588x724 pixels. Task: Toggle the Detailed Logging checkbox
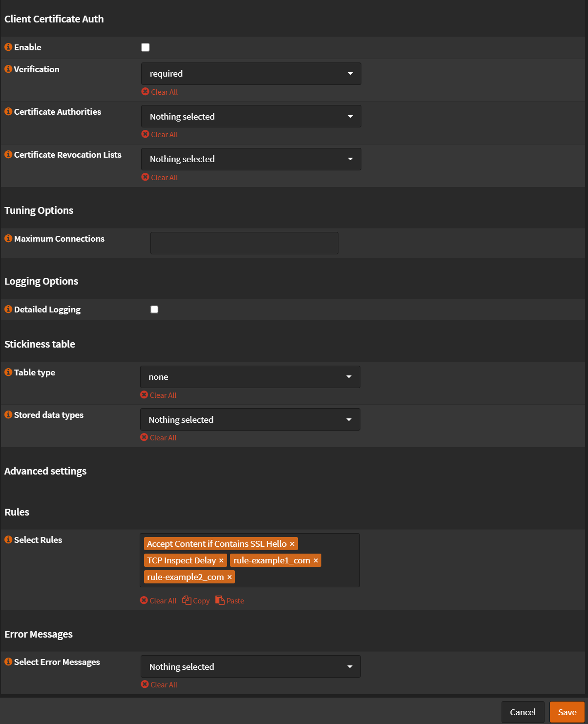pos(154,309)
